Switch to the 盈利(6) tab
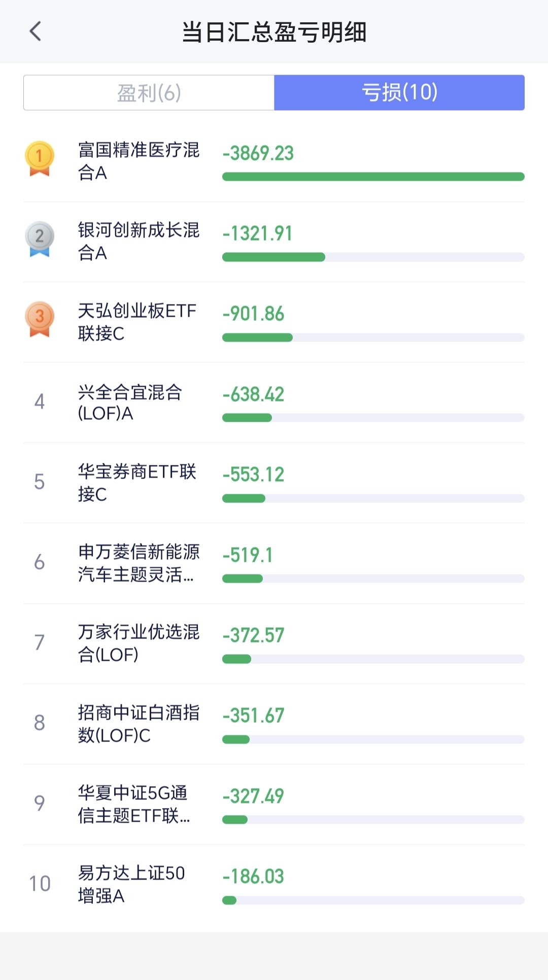 click(149, 92)
